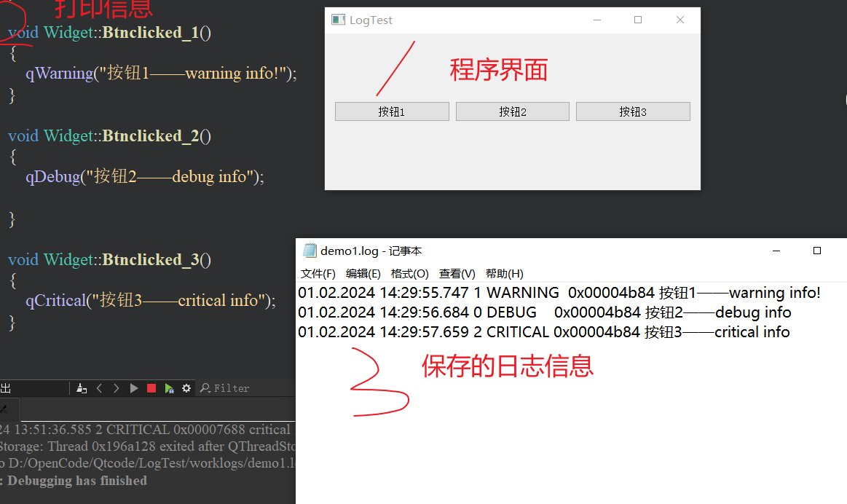Screen dimensions: 847x504
Task: Stop the running program with the red square
Action: pyautogui.click(x=151, y=388)
